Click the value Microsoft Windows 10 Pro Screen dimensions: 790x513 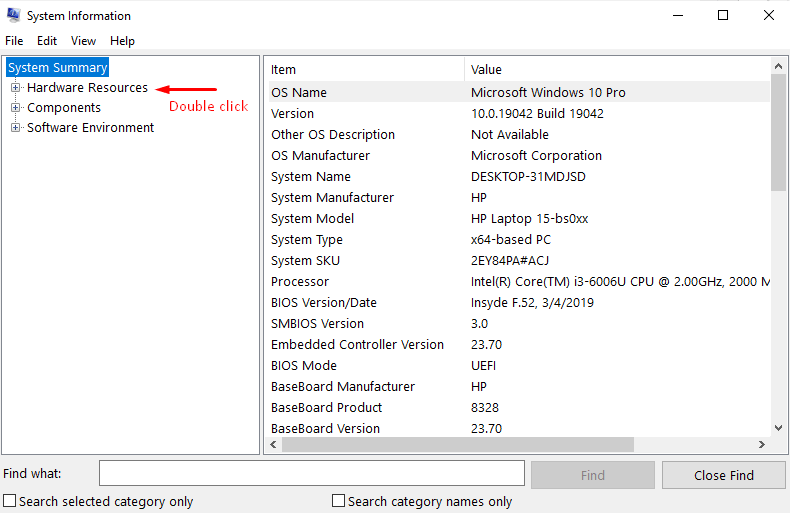click(x=548, y=93)
